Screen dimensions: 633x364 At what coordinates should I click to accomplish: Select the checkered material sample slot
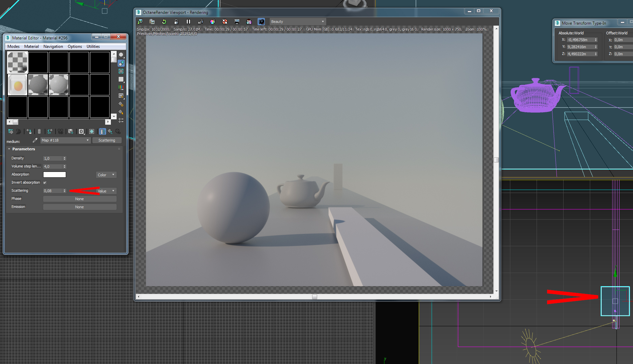(18, 62)
